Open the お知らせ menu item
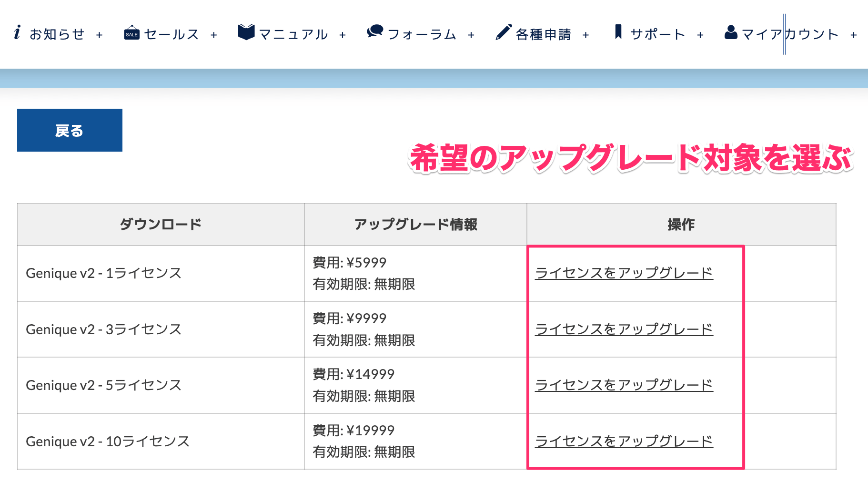 57,34
